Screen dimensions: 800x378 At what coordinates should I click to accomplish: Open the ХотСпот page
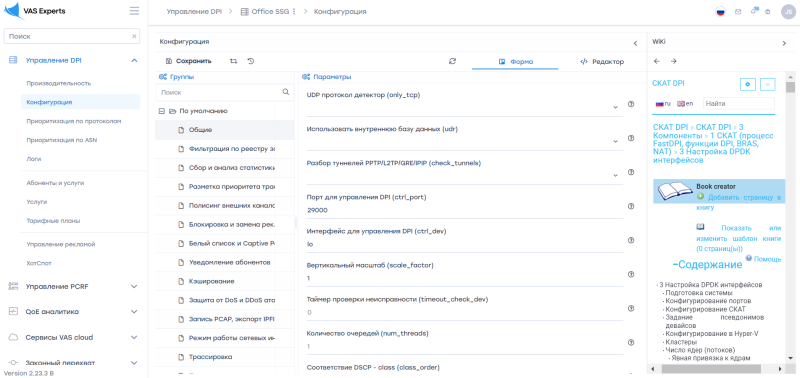(39, 263)
